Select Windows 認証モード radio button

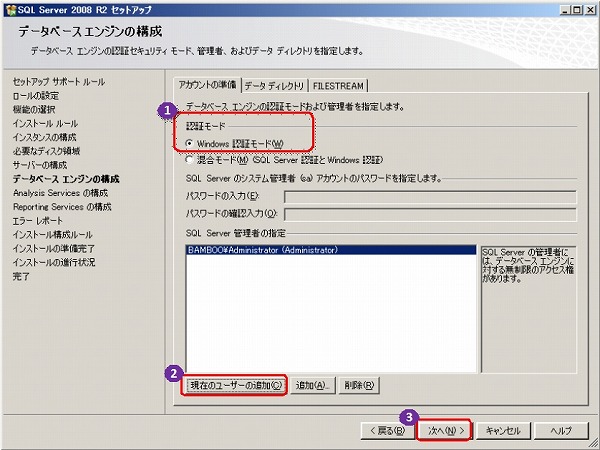pyautogui.click(x=189, y=143)
